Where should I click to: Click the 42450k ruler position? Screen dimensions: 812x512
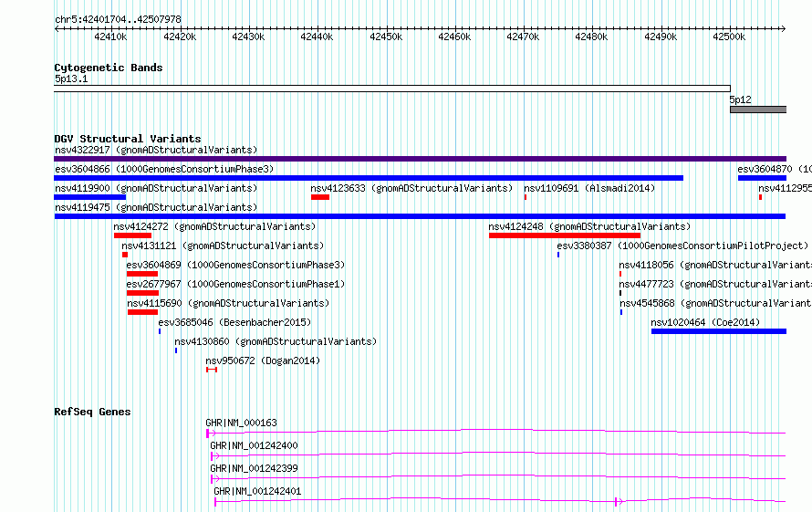(x=386, y=37)
